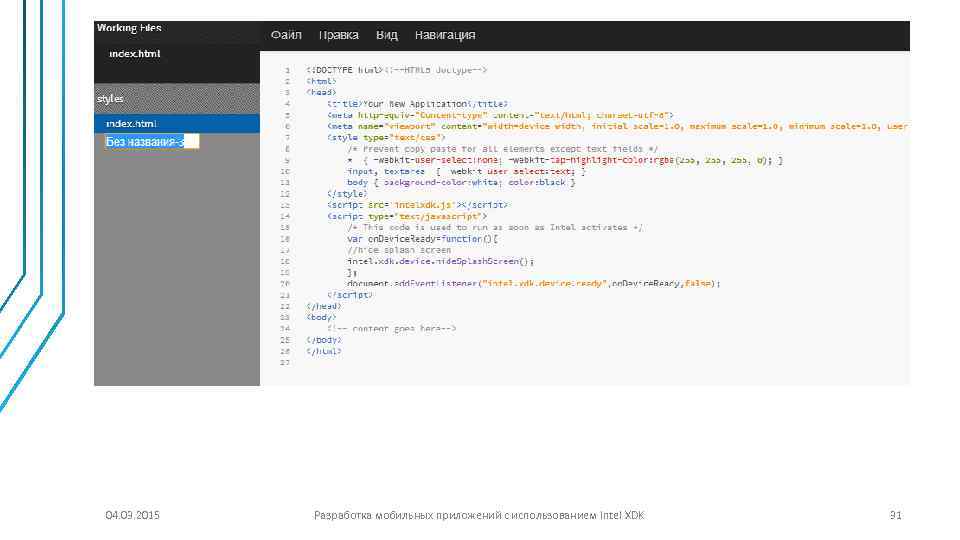Image resolution: width=960 pixels, height=540 pixels.
Task: Click the footer text Разработка мобильных приложений
Action: click(479, 515)
